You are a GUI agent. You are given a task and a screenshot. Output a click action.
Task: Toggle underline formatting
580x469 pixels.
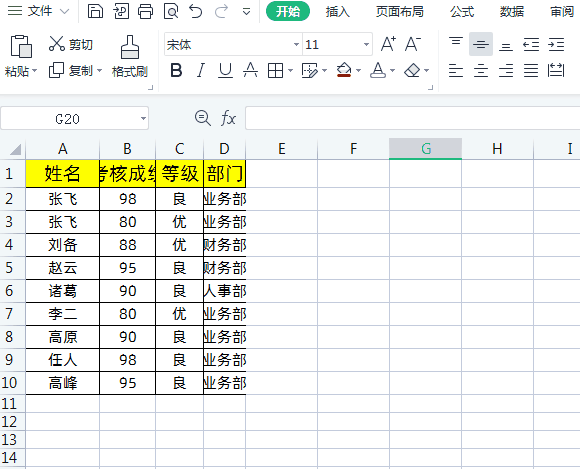225,70
